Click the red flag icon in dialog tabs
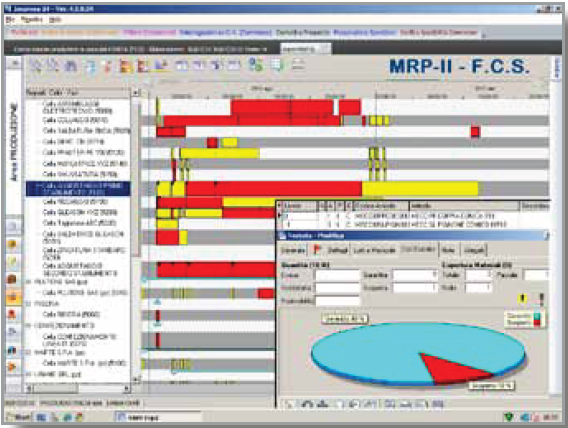 tap(317, 249)
